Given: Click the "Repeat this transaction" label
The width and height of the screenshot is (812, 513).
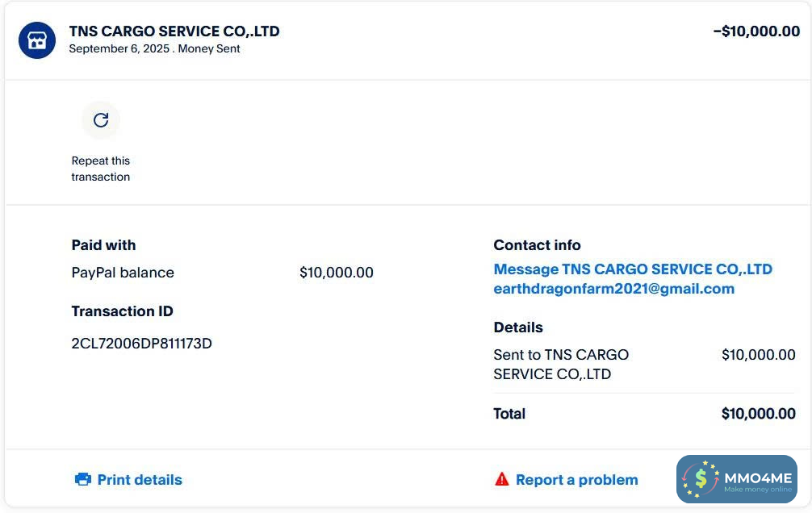Looking at the screenshot, I should [x=101, y=169].
